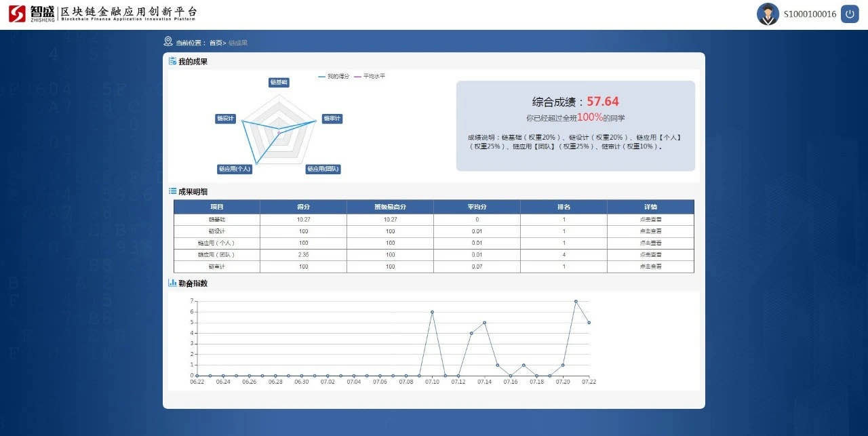Click the 链应用(团队) radar axis label
The image size is (868, 436).
pos(323,169)
